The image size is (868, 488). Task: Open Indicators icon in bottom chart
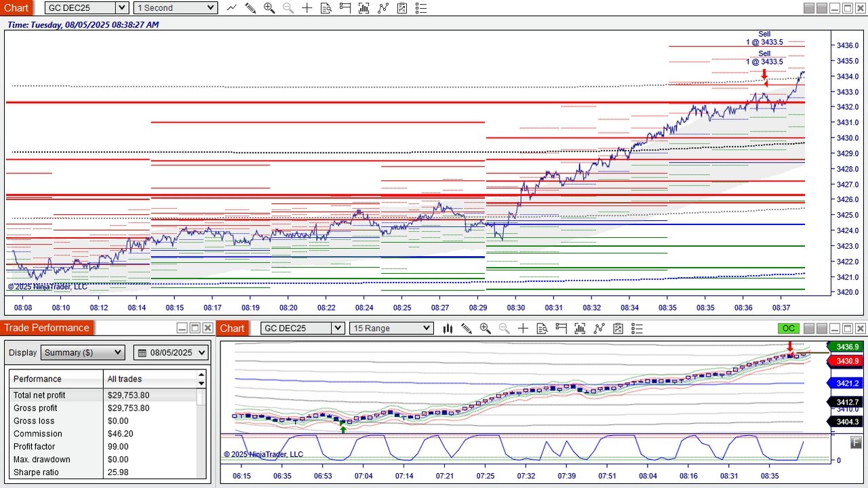click(599, 328)
